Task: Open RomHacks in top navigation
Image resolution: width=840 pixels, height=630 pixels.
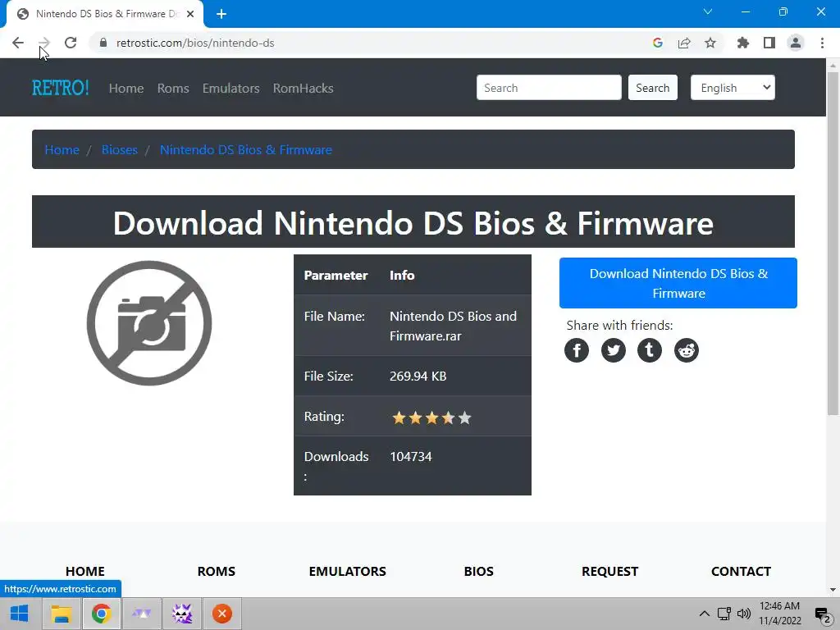Action: [304, 89]
